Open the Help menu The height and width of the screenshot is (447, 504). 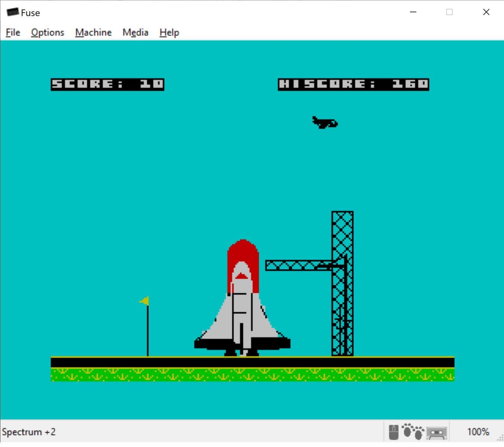(x=169, y=32)
